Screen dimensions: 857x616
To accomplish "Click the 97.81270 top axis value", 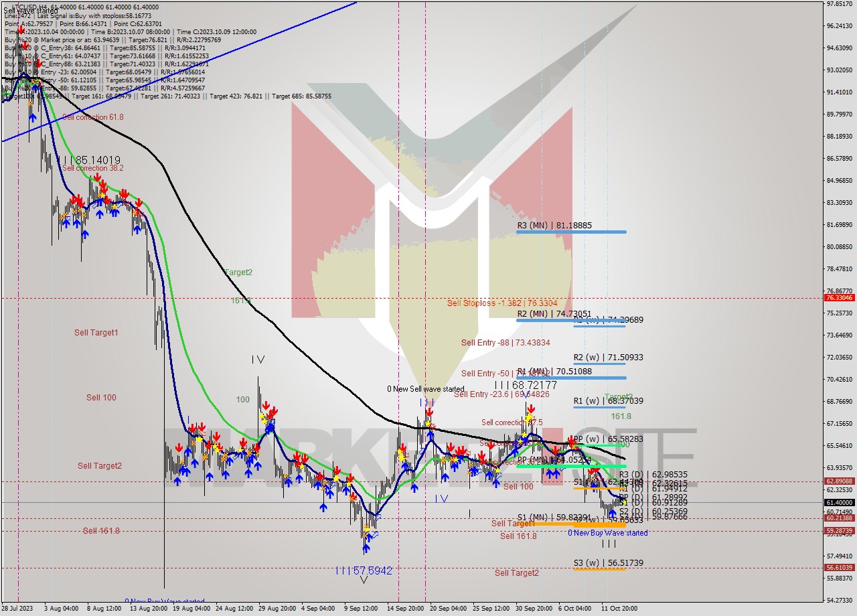I will coord(839,3).
